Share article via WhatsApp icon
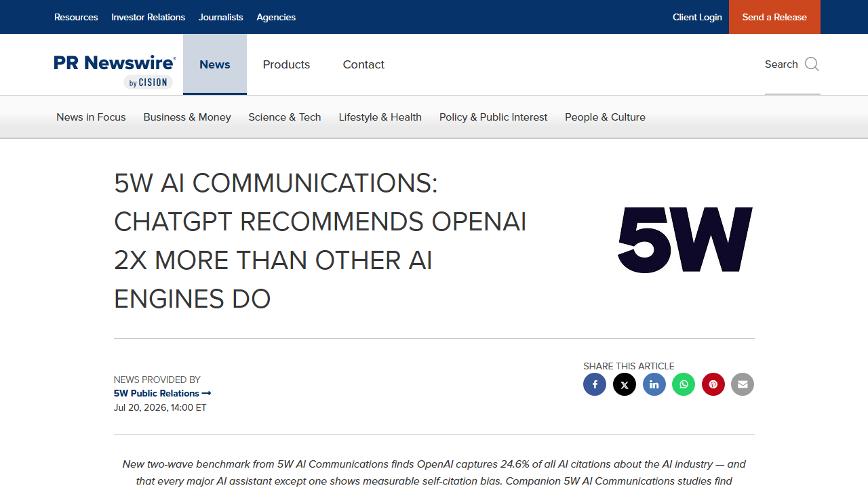The width and height of the screenshot is (868, 488). [x=684, y=384]
